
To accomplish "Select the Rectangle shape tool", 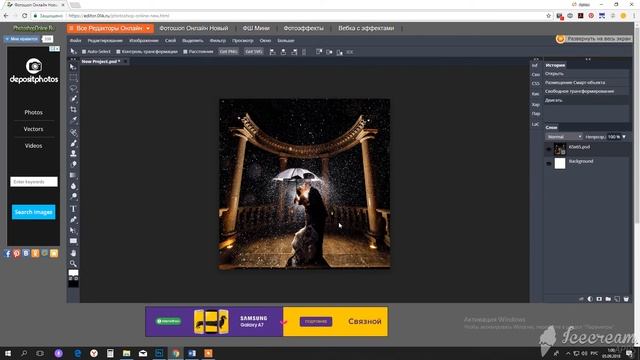I will (x=73, y=241).
